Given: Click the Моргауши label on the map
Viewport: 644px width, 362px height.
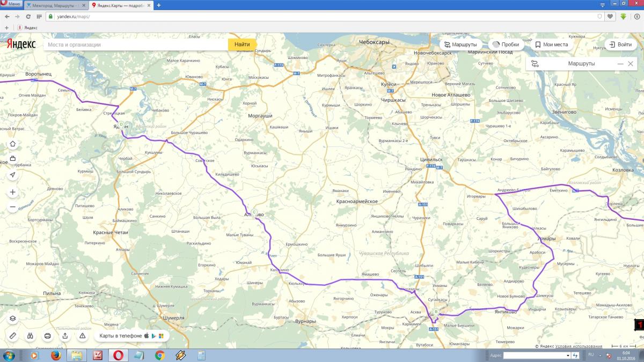Looking at the screenshot, I should (x=260, y=116).
